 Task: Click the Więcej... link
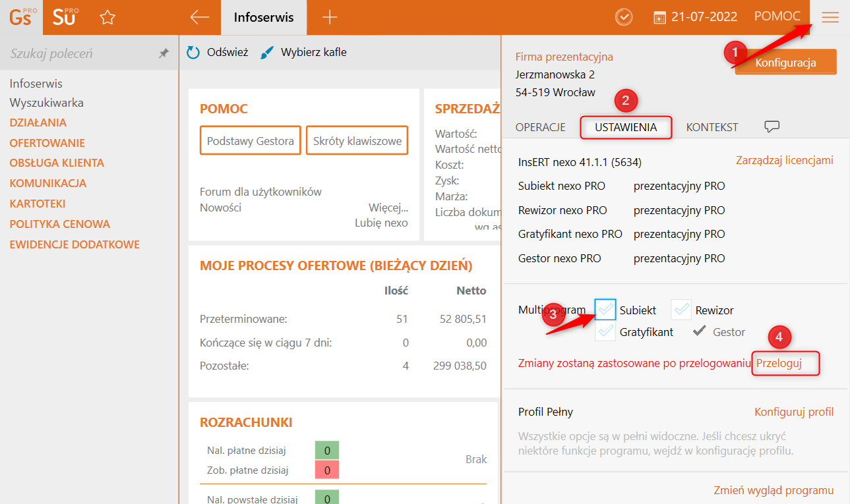point(388,208)
